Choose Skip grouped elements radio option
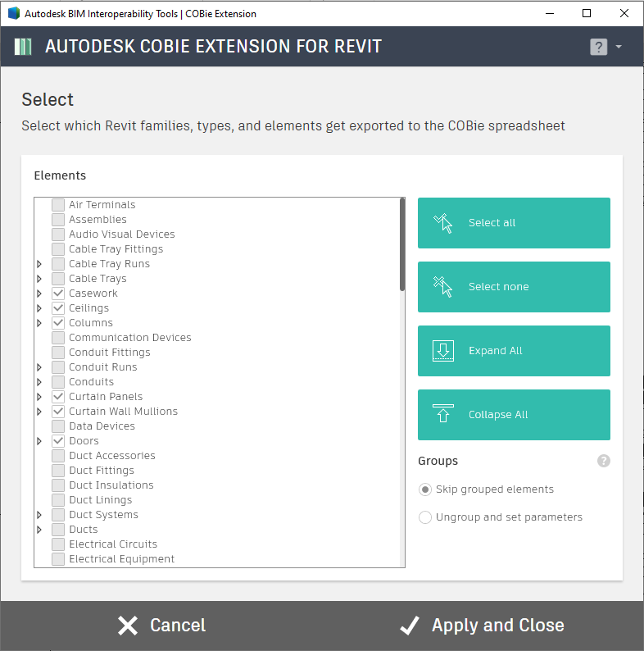 pos(425,489)
